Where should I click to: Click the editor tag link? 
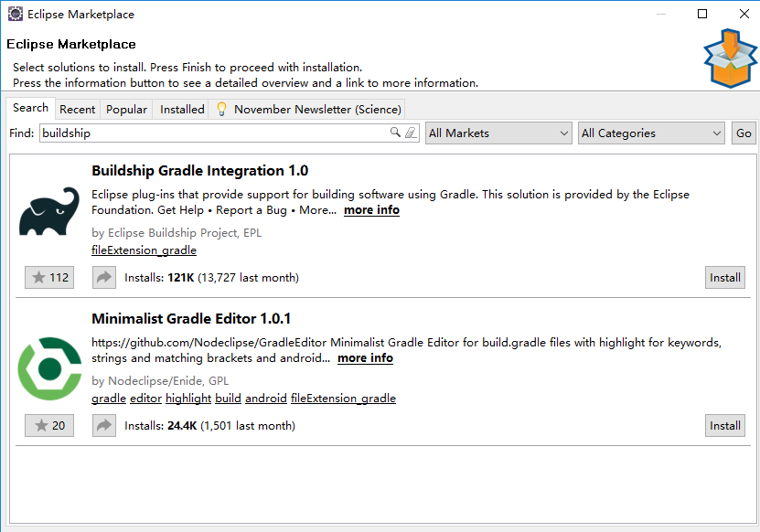coord(146,399)
